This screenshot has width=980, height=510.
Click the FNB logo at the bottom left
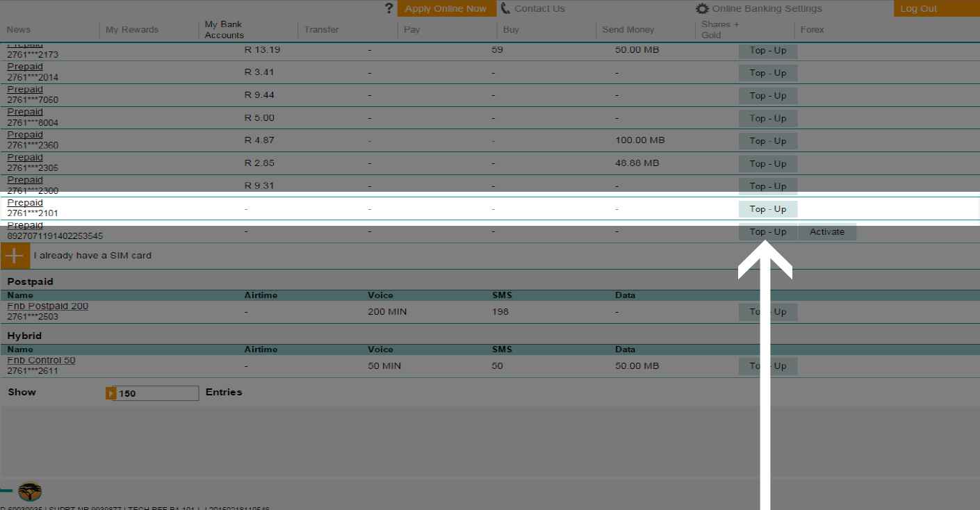point(28,491)
